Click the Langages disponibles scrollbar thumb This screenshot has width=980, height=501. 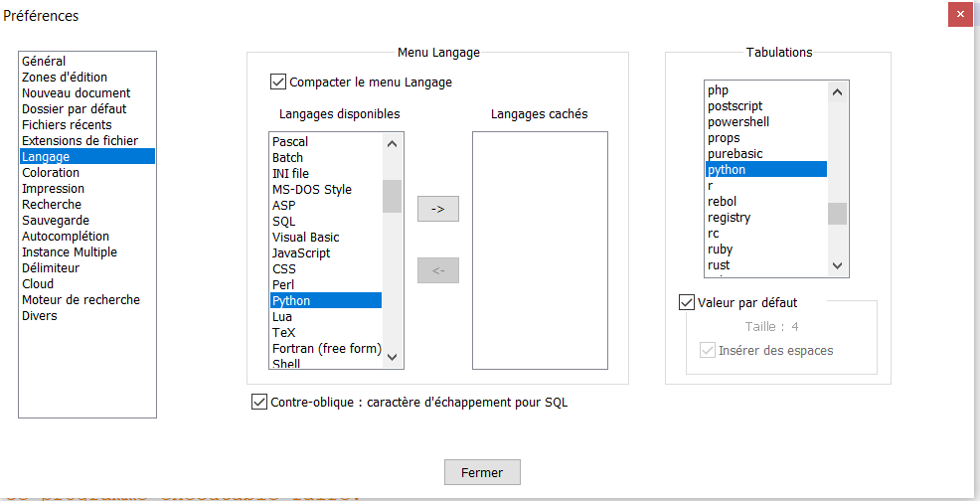tap(392, 196)
